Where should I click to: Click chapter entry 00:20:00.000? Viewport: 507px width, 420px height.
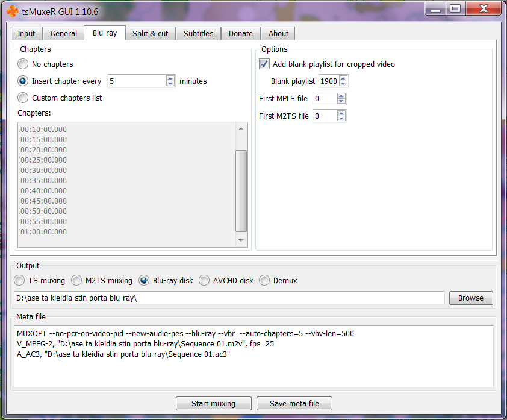tap(43, 150)
